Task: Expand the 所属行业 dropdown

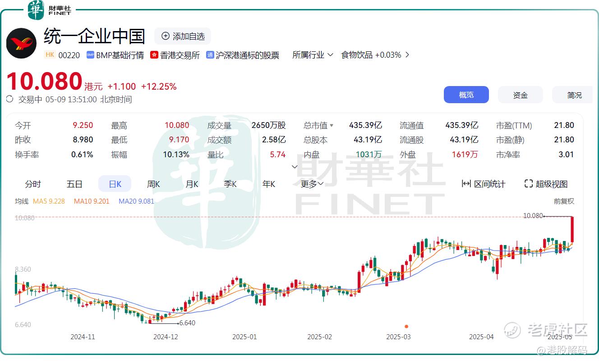Action: tap(313, 55)
